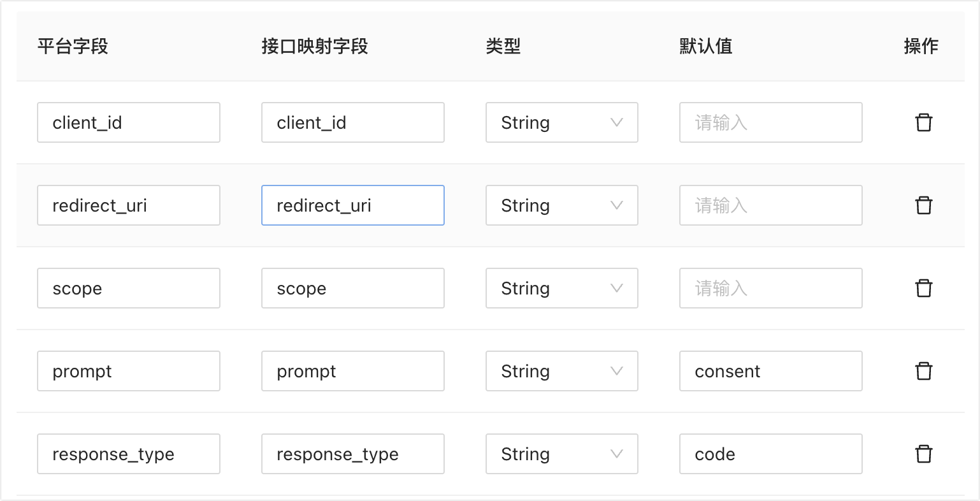The width and height of the screenshot is (980, 501).
Task: Select the redirect_uri platform field input
Action: pyautogui.click(x=129, y=205)
